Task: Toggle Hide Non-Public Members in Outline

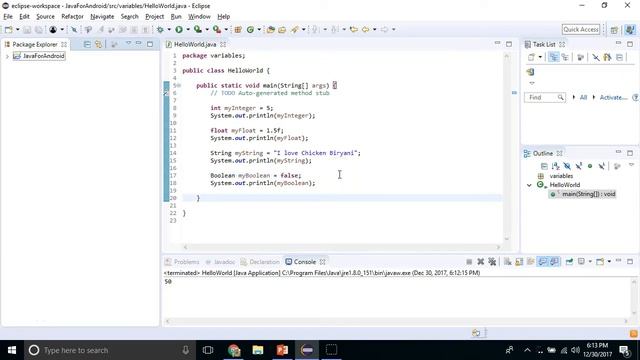Action: (590, 166)
